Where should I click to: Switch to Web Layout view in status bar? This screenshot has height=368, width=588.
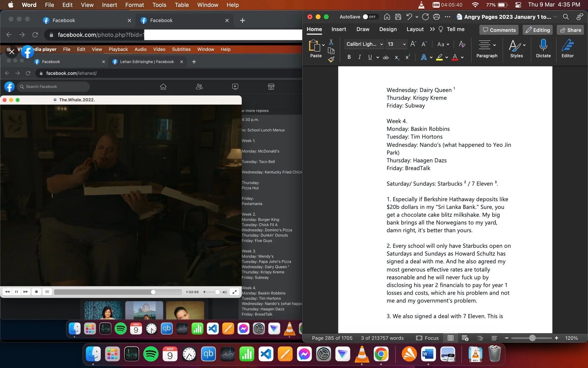[x=465, y=338]
